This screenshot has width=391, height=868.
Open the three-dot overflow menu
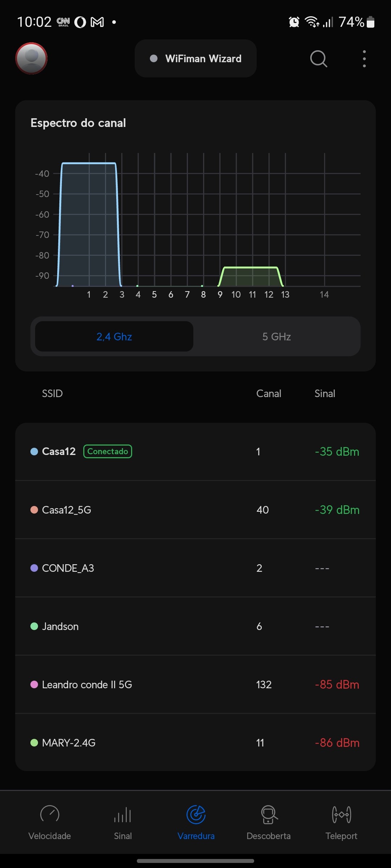point(364,59)
